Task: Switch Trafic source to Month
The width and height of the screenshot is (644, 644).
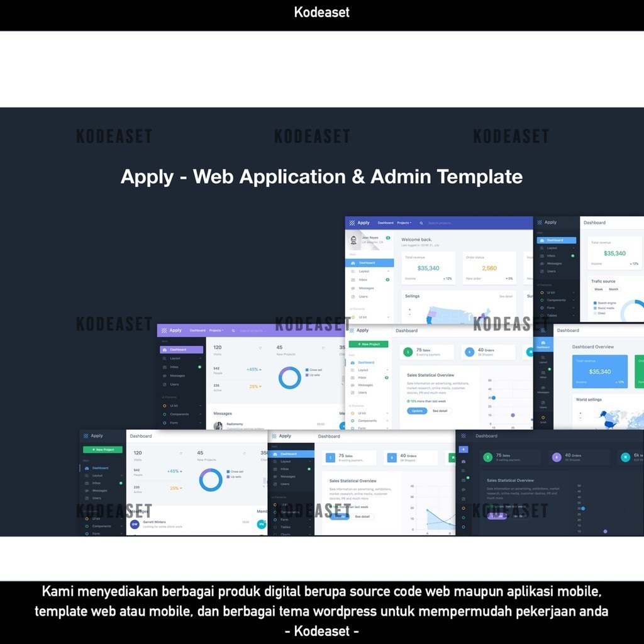Action: pyautogui.click(x=613, y=289)
